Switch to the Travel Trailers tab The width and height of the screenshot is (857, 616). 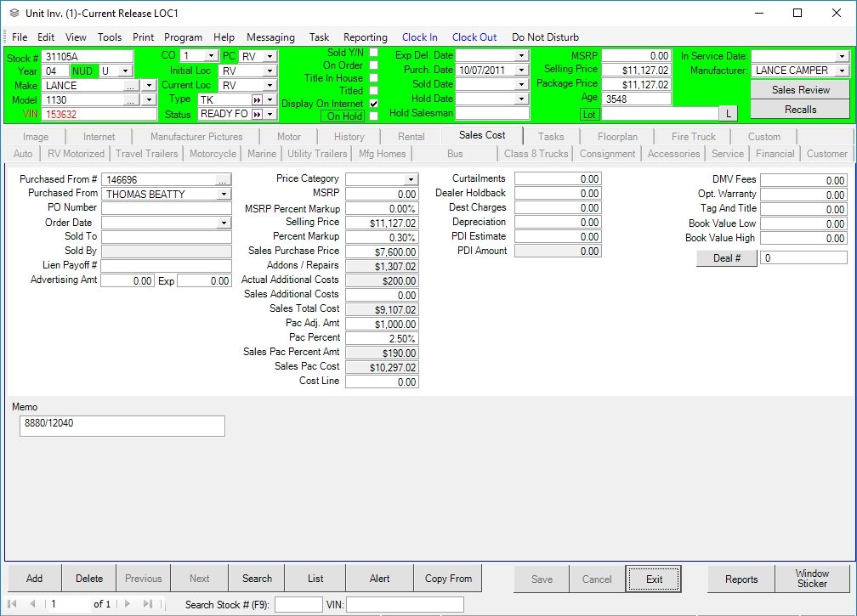tap(147, 154)
